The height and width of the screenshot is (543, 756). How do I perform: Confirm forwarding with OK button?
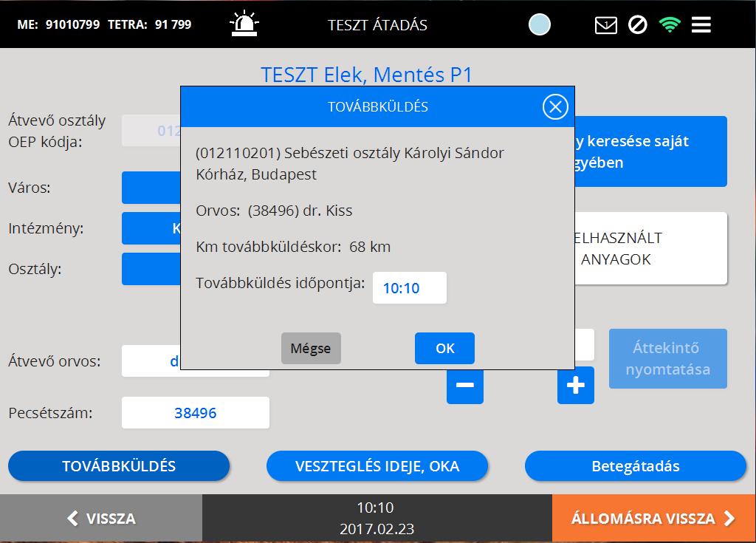[x=444, y=348]
